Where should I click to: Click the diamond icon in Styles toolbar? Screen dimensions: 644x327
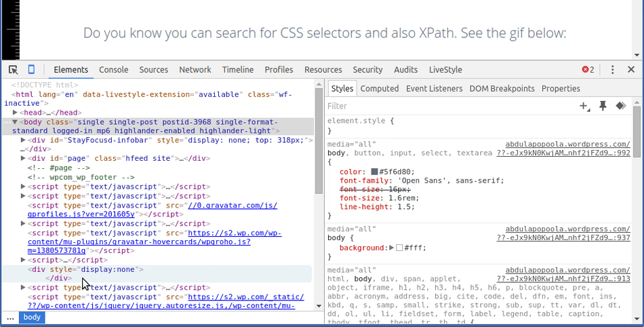[620, 106]
